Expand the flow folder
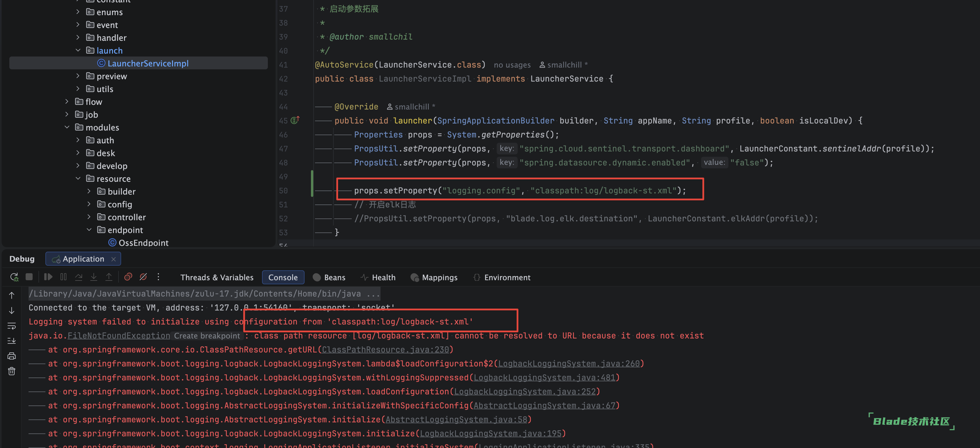Image resolution: width=980 pixels, height=448 pixels. [67, 102]
